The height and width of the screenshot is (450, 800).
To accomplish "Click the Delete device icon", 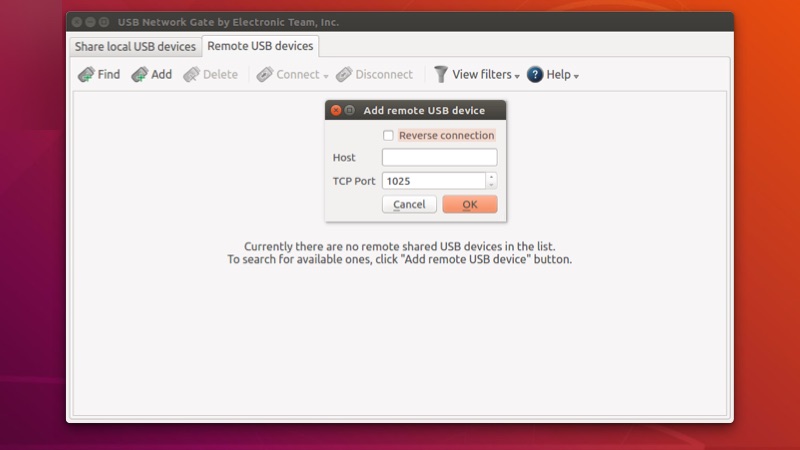I will [191, 74].
